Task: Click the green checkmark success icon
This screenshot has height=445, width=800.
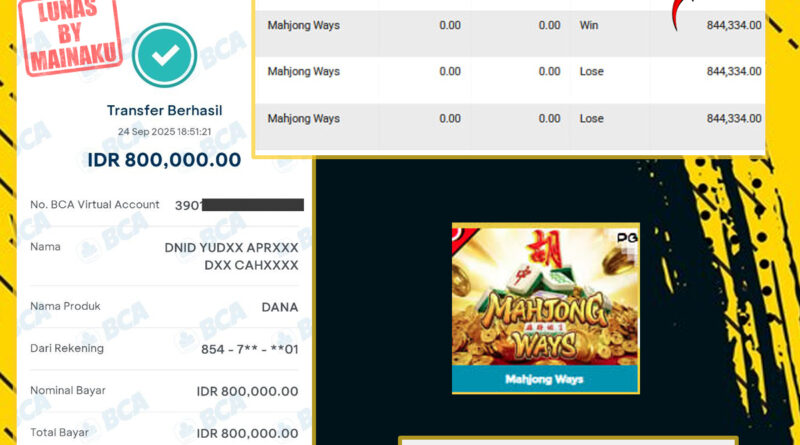Action: [164, 55]
